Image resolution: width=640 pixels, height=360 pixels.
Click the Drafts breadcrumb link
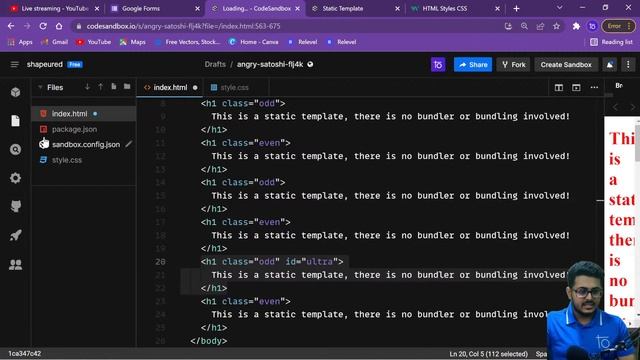(215, 64)
